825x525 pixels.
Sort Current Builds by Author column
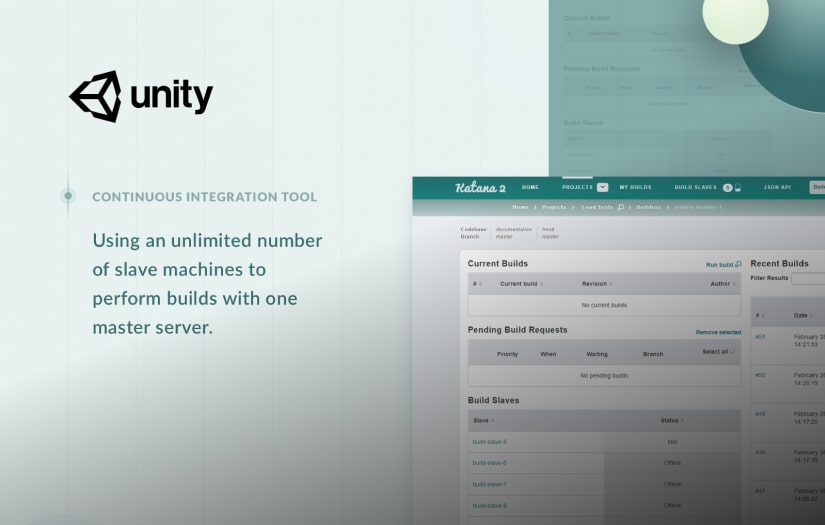[x=722, y=284]
